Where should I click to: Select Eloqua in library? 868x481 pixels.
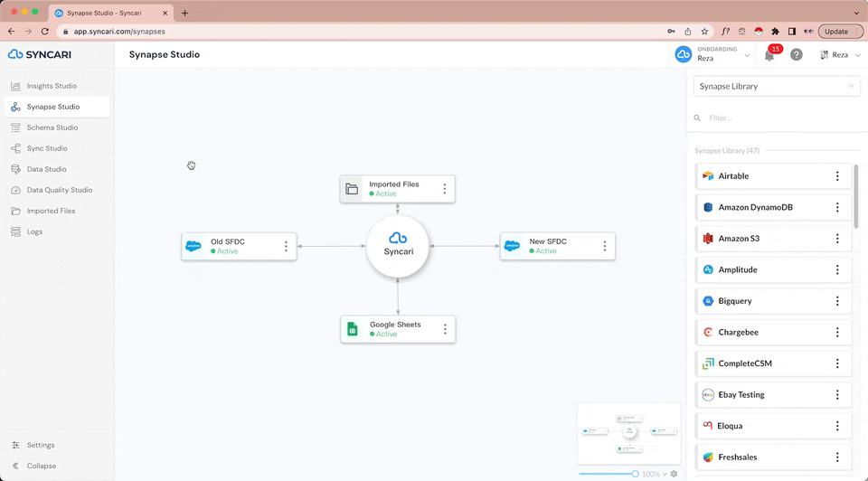coord(773,426)
